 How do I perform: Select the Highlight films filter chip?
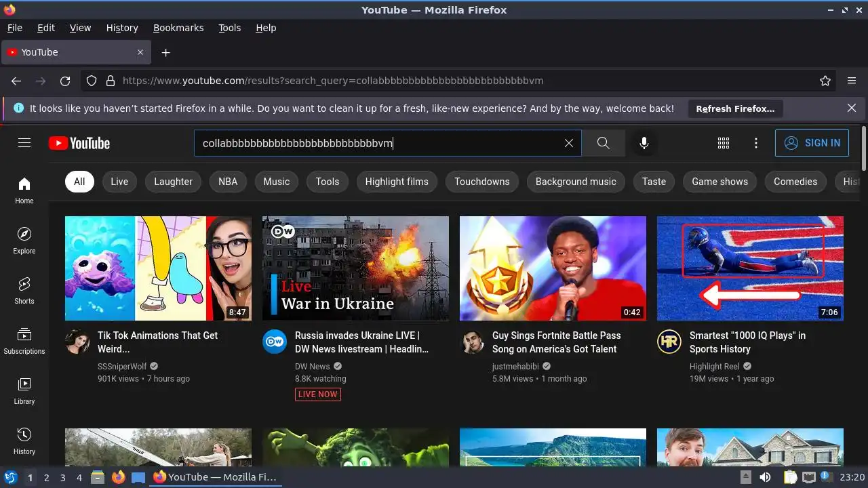pos(397,182)
